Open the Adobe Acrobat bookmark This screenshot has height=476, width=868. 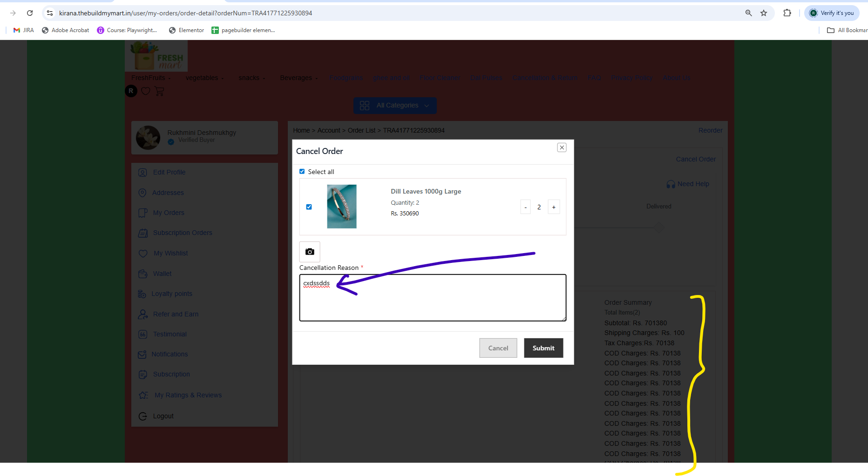(x=66, y=30)
